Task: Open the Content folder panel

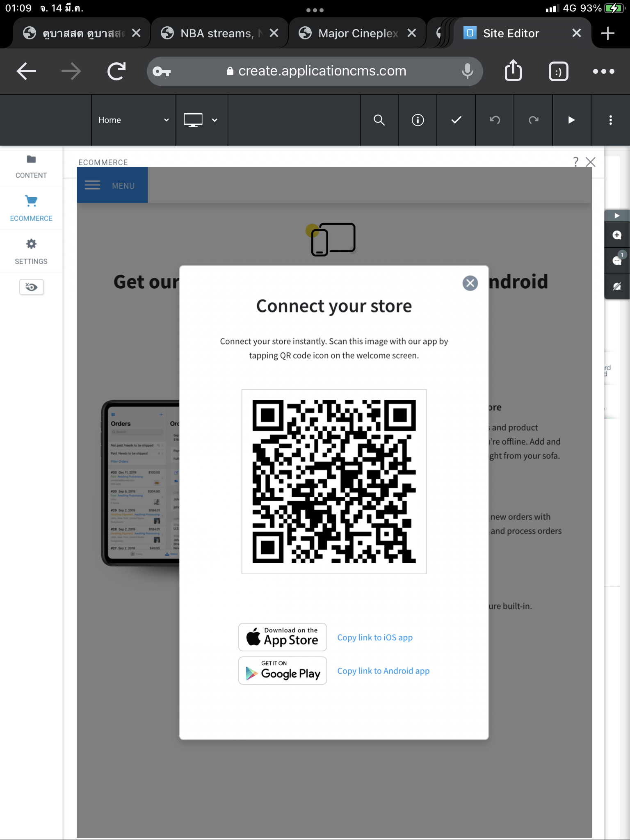Action: point(31,167)
